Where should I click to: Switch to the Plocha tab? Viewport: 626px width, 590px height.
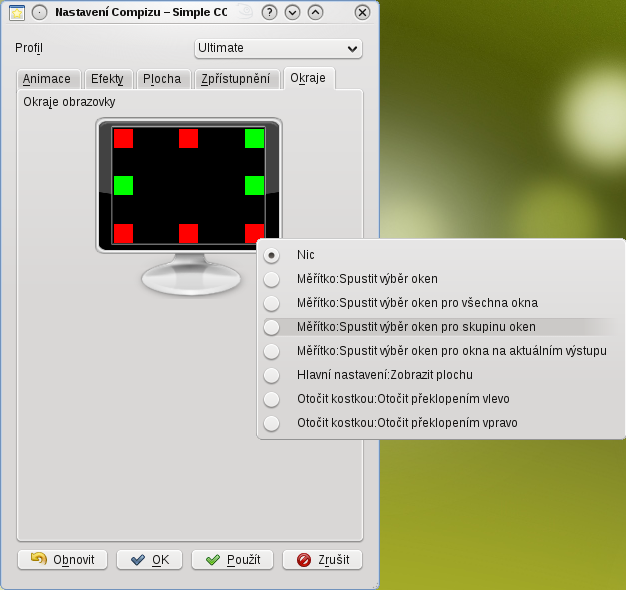pyautogui.click(x=162, y=79)
